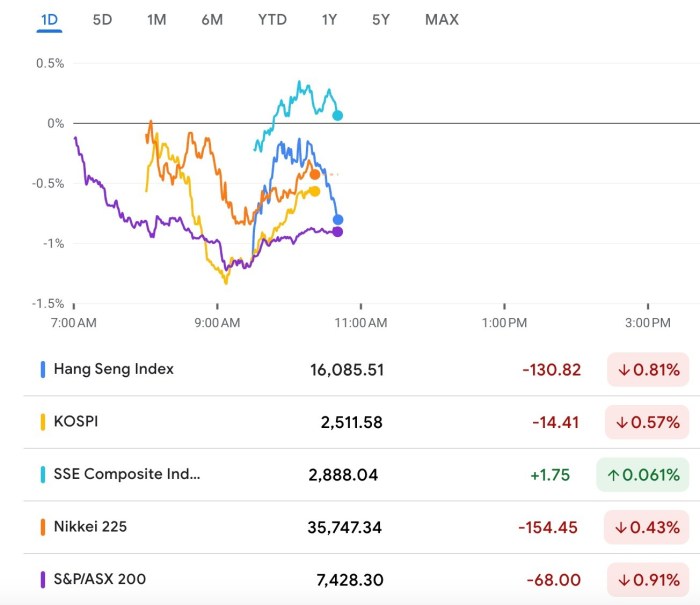Click the +1.75 point change value
Image resolution: width=700 pixels, height=605 pixels.
pos(550,475)
